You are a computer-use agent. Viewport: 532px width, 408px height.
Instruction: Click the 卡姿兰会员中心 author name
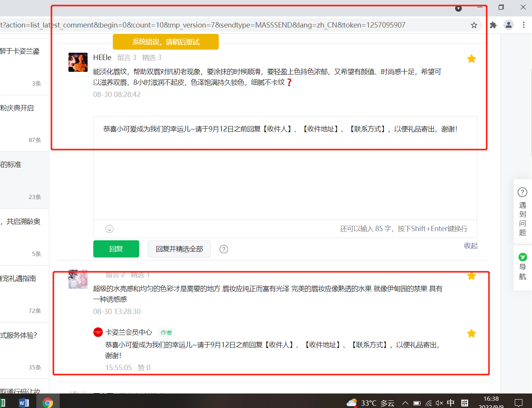coord(129,332)
